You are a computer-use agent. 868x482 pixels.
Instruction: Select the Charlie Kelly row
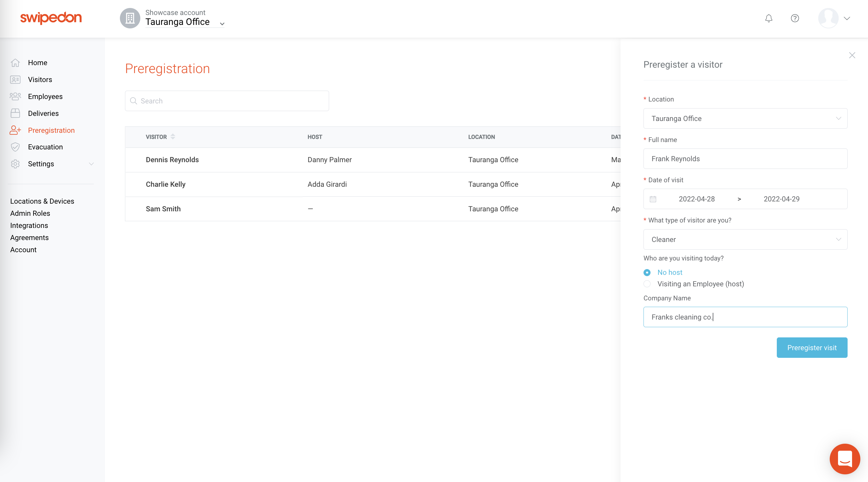(373, 185)
